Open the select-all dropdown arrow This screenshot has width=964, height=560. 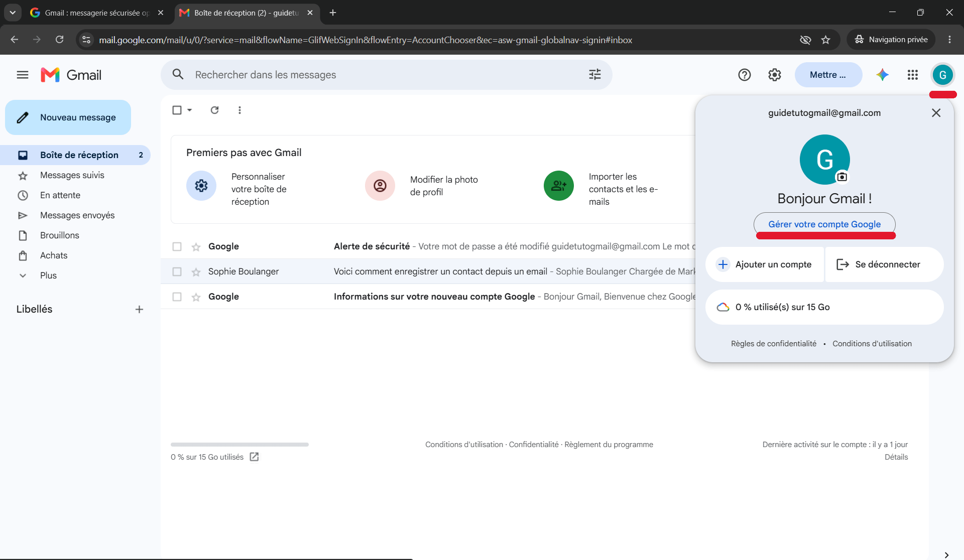pos(189,110)
